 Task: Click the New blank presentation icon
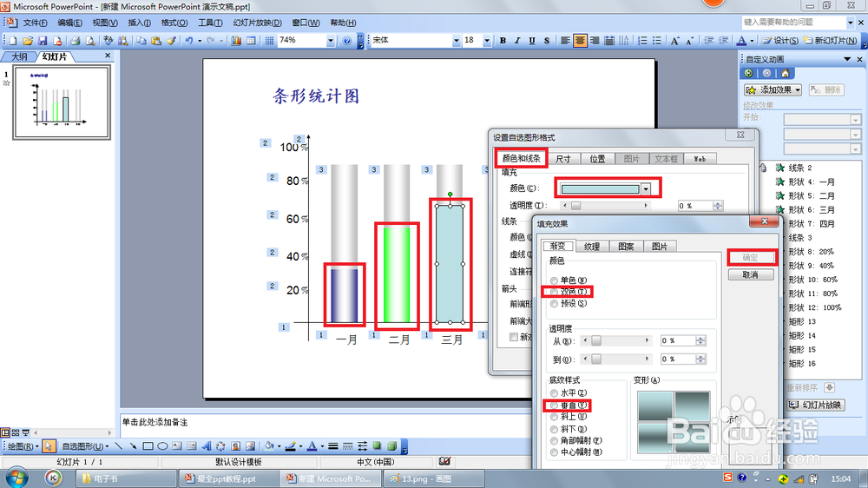13,41
